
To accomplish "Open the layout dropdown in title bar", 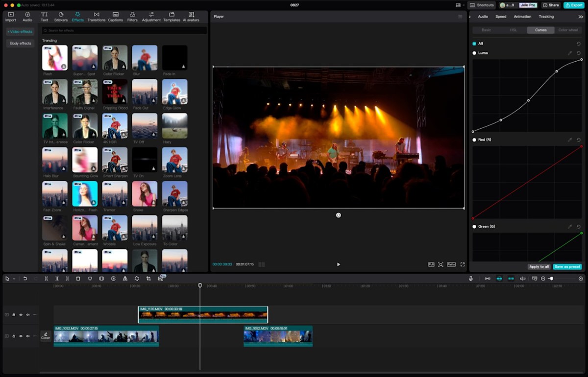I will [460, 5].
